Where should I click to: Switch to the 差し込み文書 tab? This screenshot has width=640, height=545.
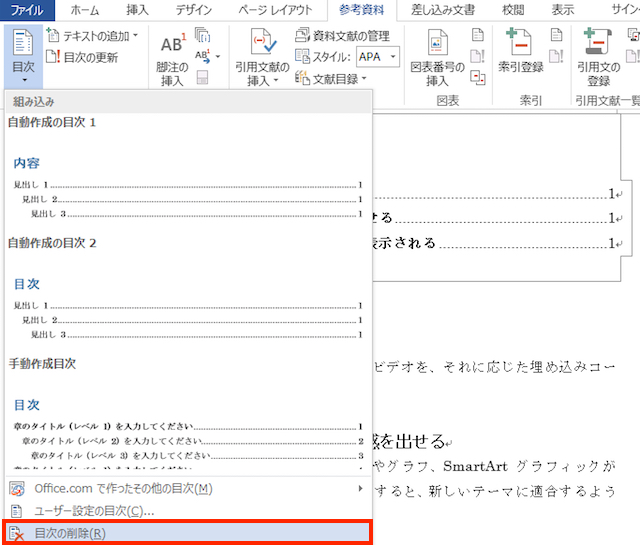(442, 10)
